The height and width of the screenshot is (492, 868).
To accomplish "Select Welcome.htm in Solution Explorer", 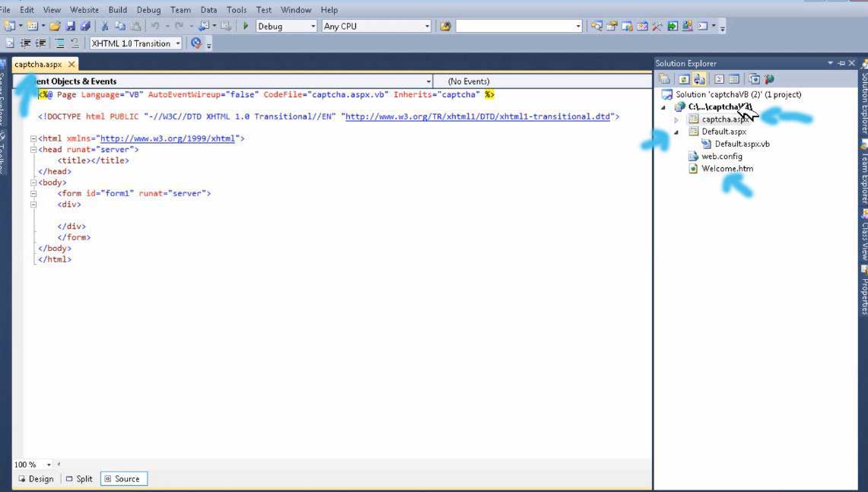I will [727, 169].
